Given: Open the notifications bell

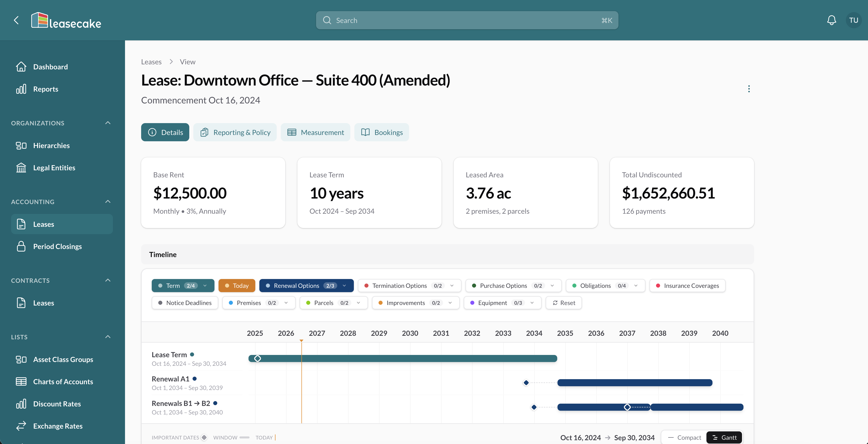Looking at the screenshot, I should point(831,20).
